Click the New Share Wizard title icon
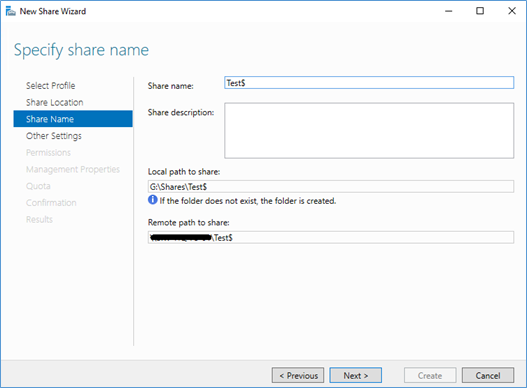527x388 pixels. (10, 11)
